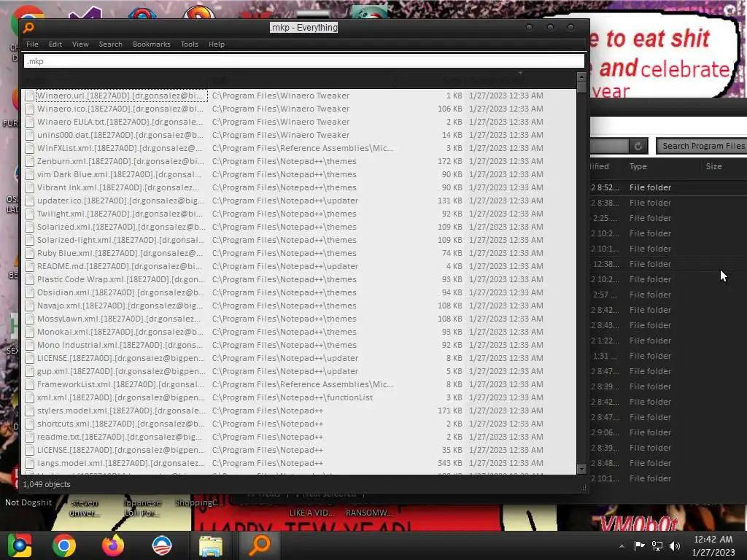The width and height of the screenshot is (747, 560).
Task: Click the network tray icon
Action: 657,545
